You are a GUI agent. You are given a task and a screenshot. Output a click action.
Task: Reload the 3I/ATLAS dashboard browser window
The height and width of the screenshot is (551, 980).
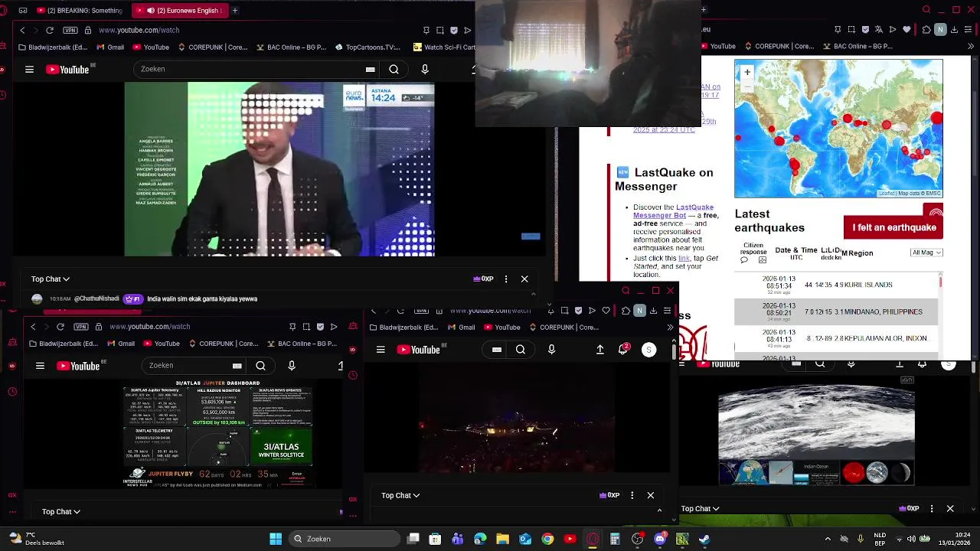click(60, 327)
